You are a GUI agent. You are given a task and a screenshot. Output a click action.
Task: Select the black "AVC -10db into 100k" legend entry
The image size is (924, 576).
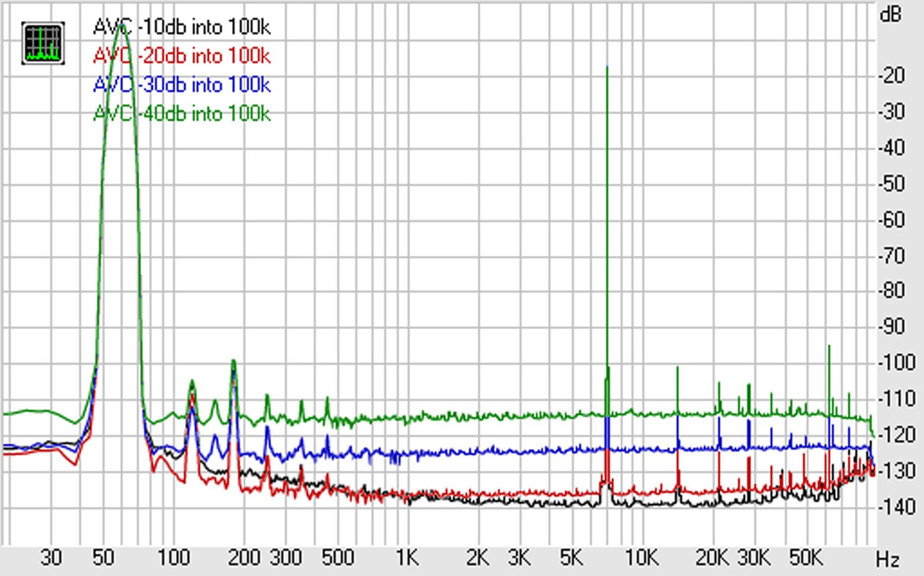click(x=181, y=27)
